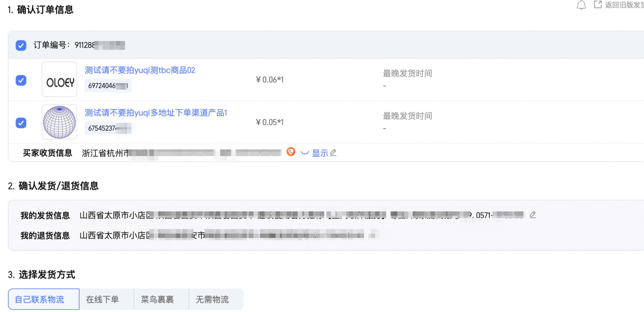Edit my shipping info pencil icon
644x312 pixels.
533,215
